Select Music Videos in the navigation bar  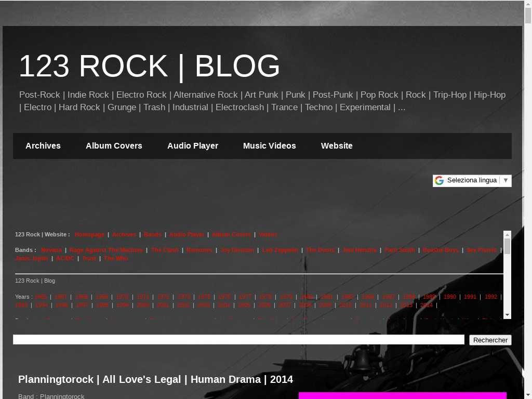[270, 146]
